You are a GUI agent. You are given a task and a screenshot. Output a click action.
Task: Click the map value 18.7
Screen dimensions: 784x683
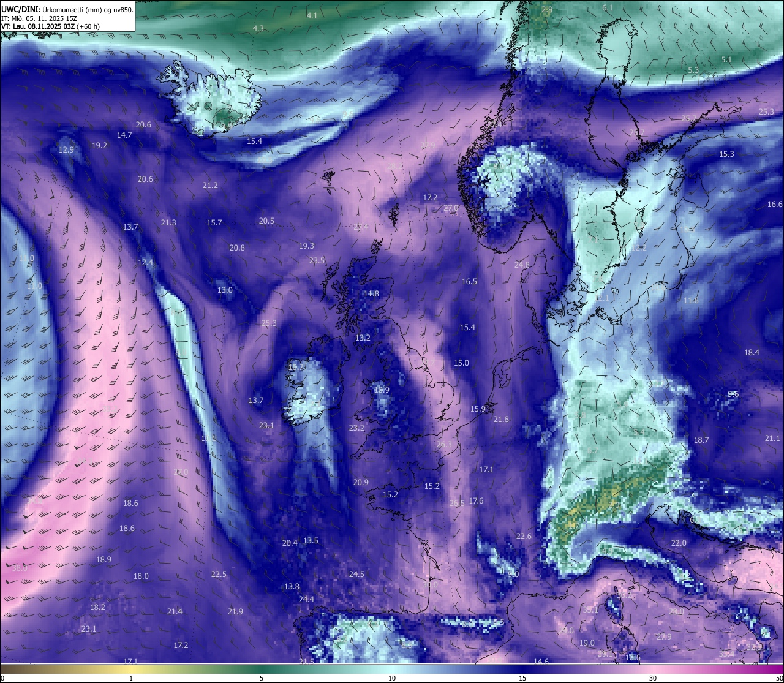click(x=701, y=440)
